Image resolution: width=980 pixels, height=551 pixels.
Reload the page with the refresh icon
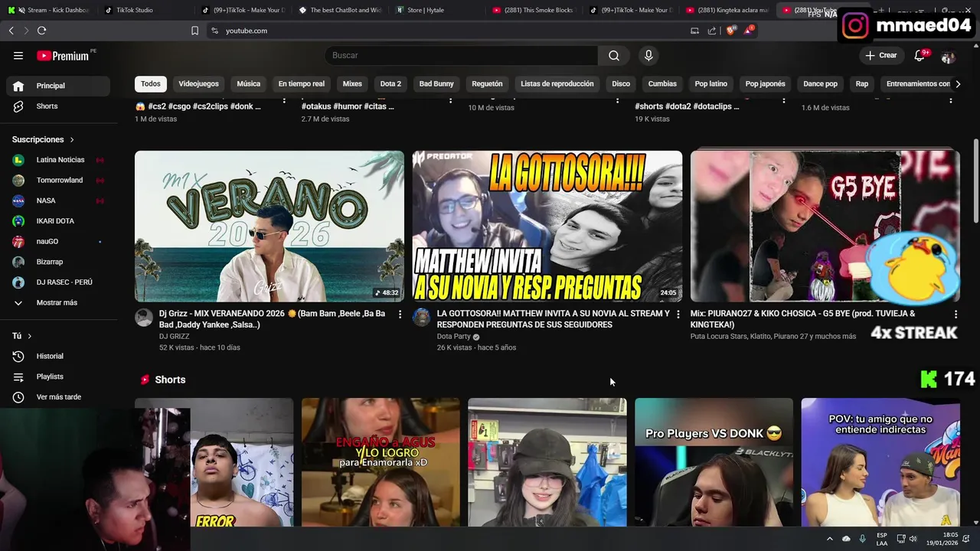click(41, 31)
